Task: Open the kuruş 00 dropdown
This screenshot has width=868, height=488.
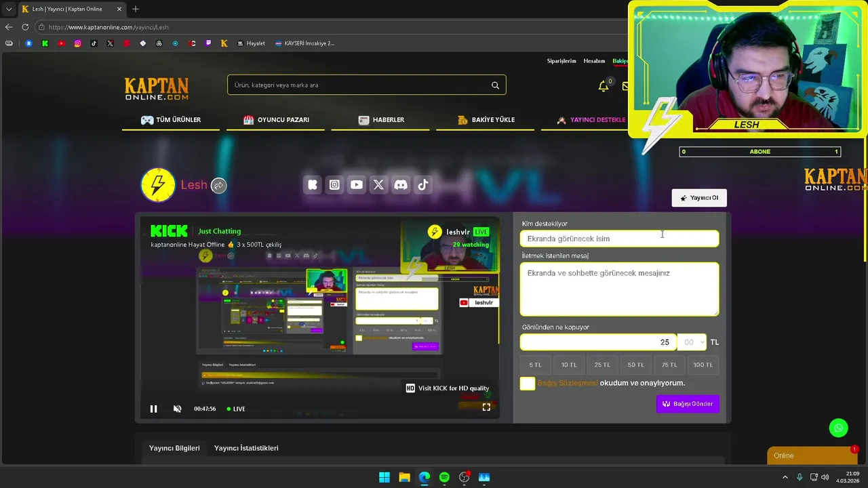Action: tap(692, 342)
